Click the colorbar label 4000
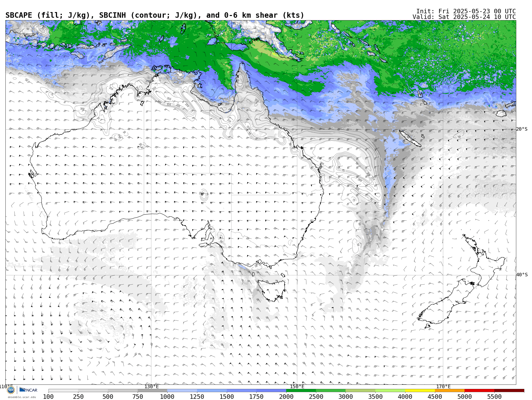This screenshot has width=532, height=400. pos(405,397)
